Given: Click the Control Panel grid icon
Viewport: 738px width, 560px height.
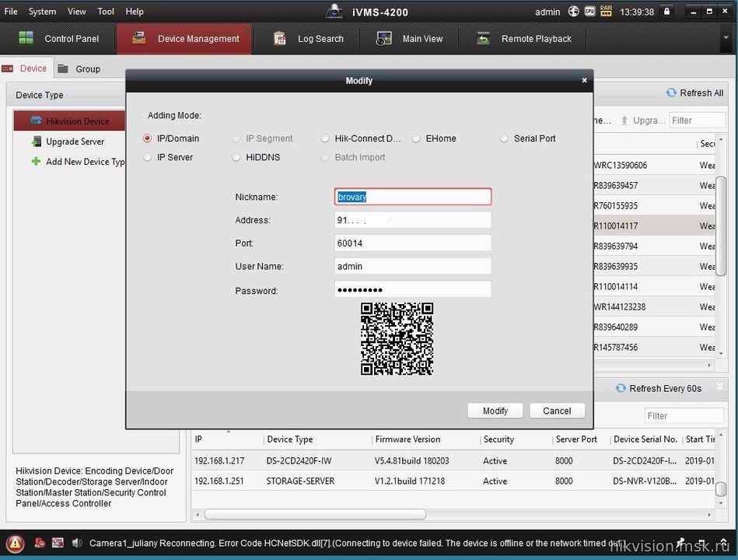Looking at the screenshot, I should (26, 37).
